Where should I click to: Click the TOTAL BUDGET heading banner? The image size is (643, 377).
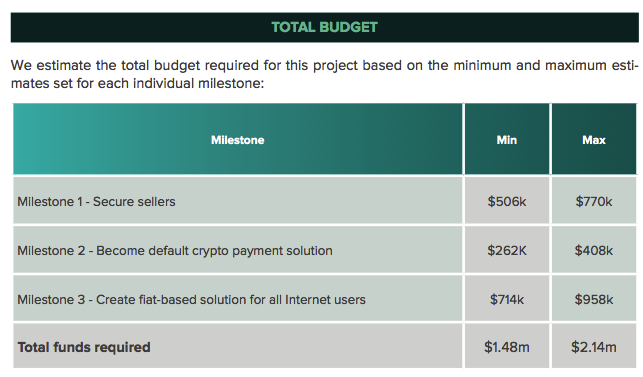[324, 27]
